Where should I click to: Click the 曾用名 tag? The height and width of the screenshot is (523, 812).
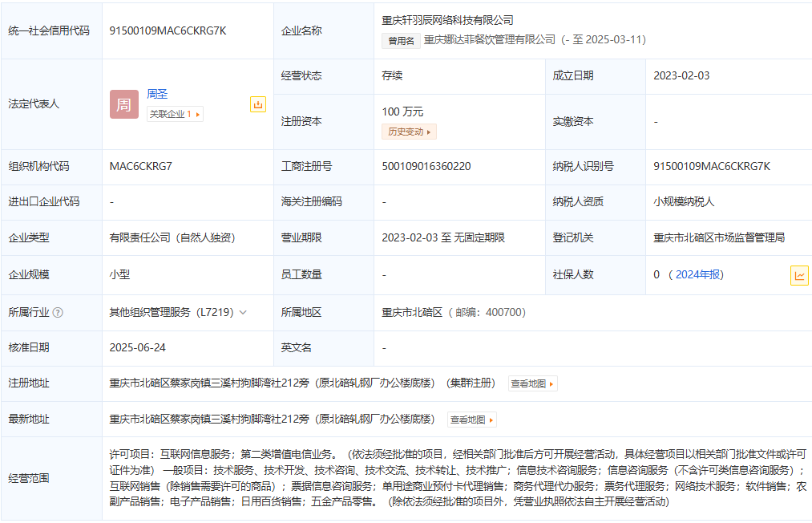tap(401, 40)
